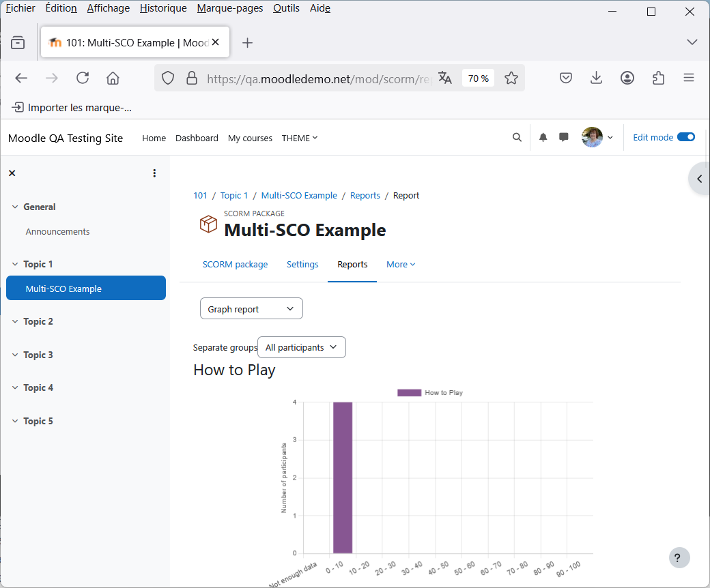Click the 70 % zoom level indicator
Viewport: 710px width, 588px height.
pos(478,78)
